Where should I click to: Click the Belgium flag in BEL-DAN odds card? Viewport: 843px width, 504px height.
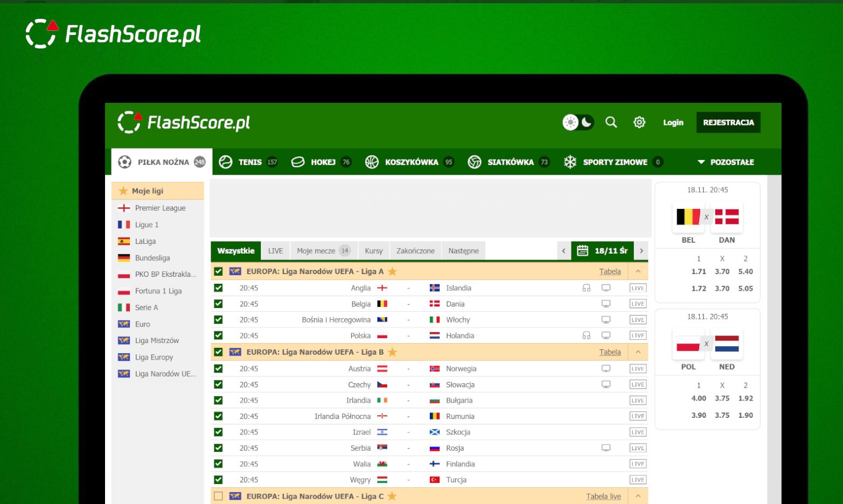tap(688, 217)
